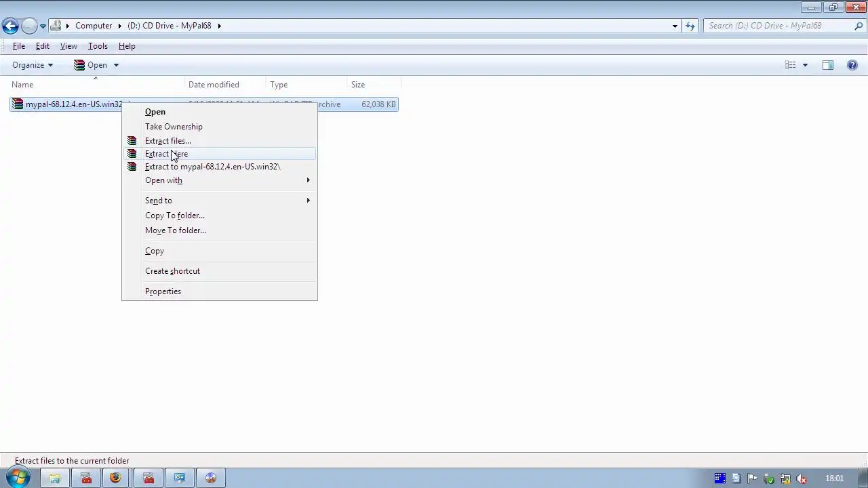Toggle the preview pane icon
The image size is (868, 488).
point(828,65)
